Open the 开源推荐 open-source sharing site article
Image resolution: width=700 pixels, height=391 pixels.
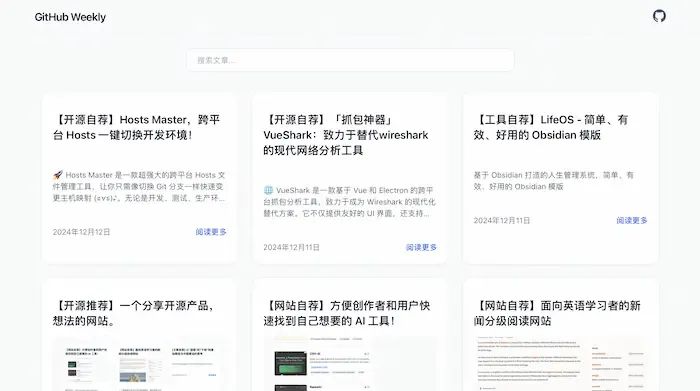(135, 313)
